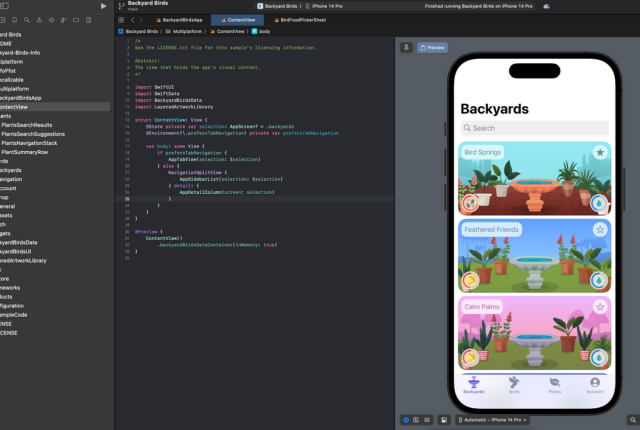Open canvas Device Settings
Screen dimensions: 640x430
tap(444, 420)
